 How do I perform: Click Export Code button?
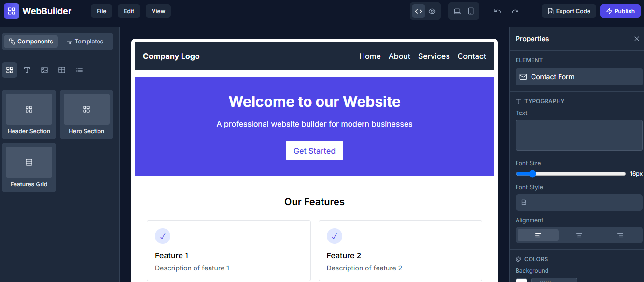[569, 11]
